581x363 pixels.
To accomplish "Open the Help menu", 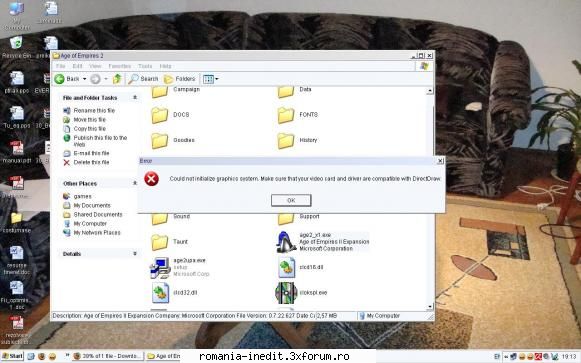I will click(165, 66).
